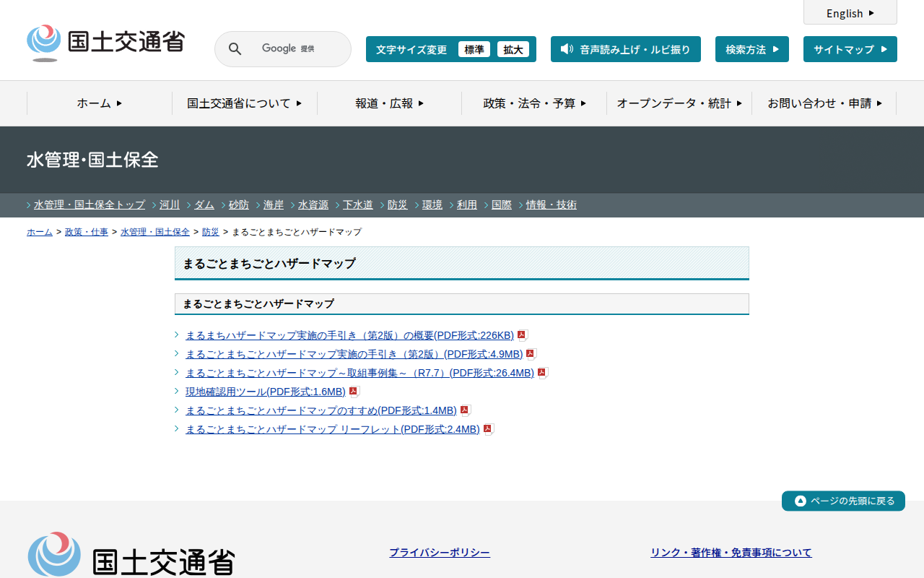924x578 pixels.
Task: Switch text size to 拡大
Action: pos(513,49)
